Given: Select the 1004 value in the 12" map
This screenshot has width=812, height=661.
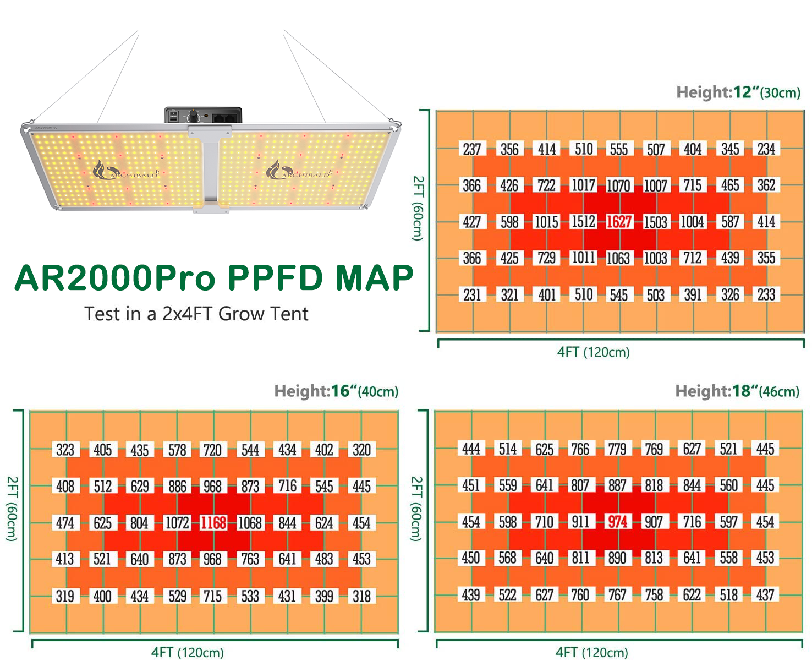Looking at the screenshot, I should [692, 222].
